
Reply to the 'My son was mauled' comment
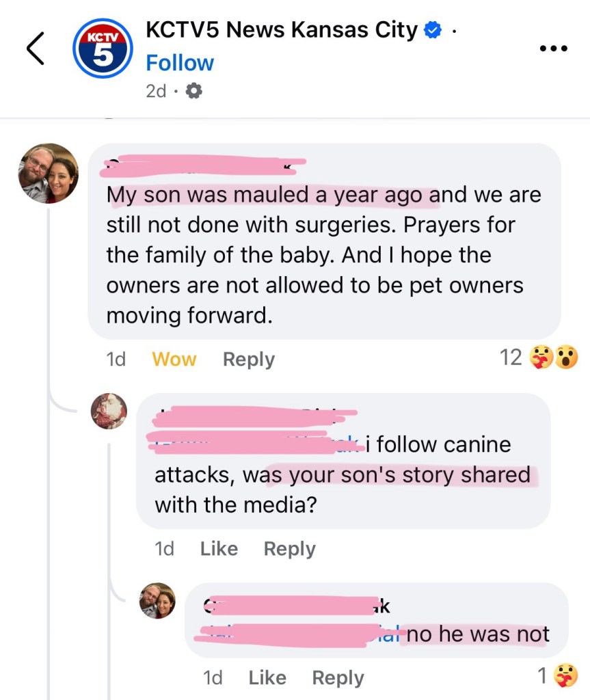click(249, 359)
